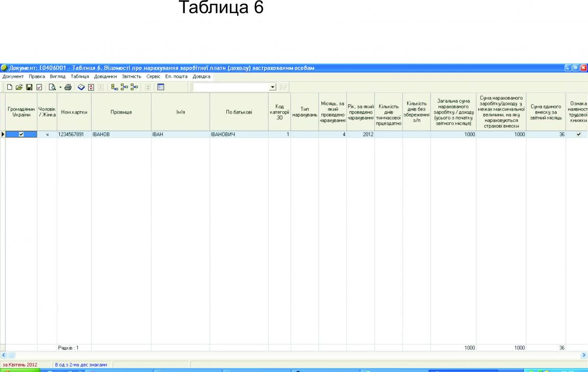Click the red recalculate toolbar icon
This screenshot has width=588, height=372.
click(x=91, y=87)
